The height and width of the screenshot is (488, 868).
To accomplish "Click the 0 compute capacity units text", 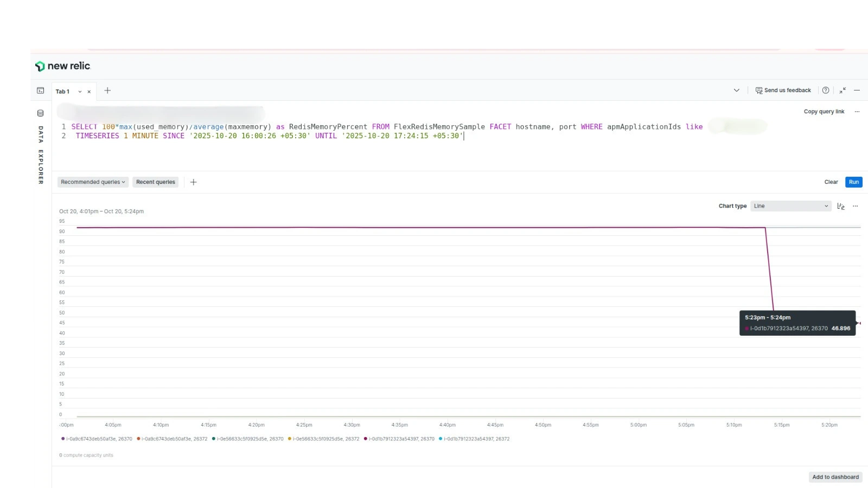I will click(86, 455).
